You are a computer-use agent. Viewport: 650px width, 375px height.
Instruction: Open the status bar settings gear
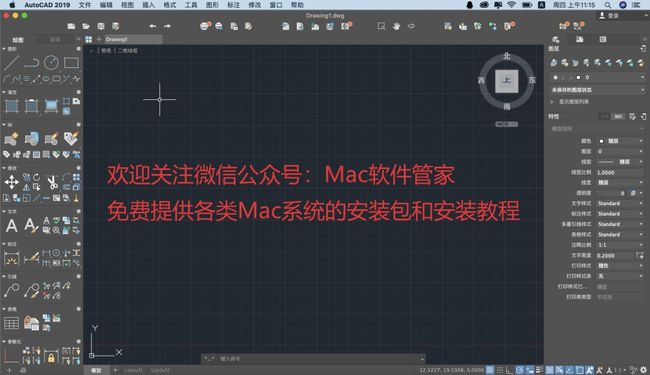[643, 370]
